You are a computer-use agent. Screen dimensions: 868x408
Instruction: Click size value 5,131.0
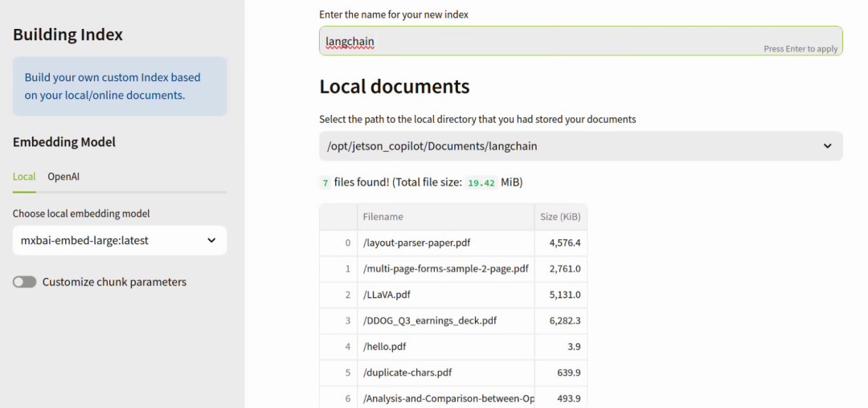560,295
